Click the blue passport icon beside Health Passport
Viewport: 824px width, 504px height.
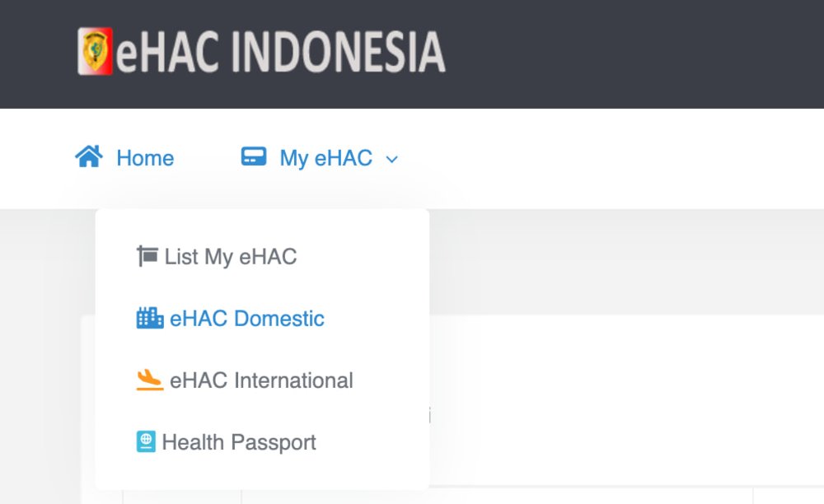[x=145, y=441]
